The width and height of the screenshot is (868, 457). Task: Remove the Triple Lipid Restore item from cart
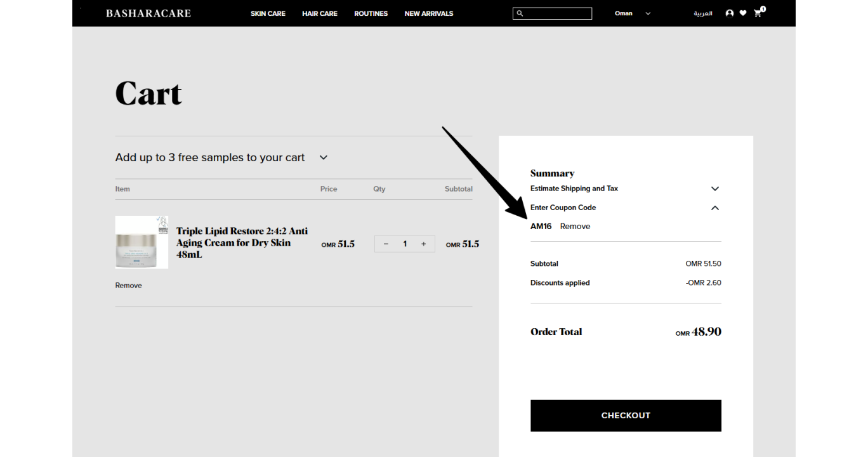pyautogui.click(x=128, y=286)
